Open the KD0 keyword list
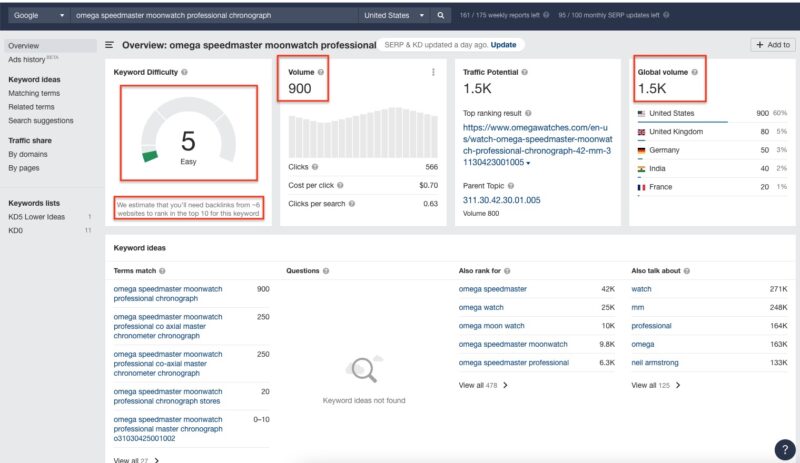The height and width of the screenshot is (463, 800). (15, 231)
